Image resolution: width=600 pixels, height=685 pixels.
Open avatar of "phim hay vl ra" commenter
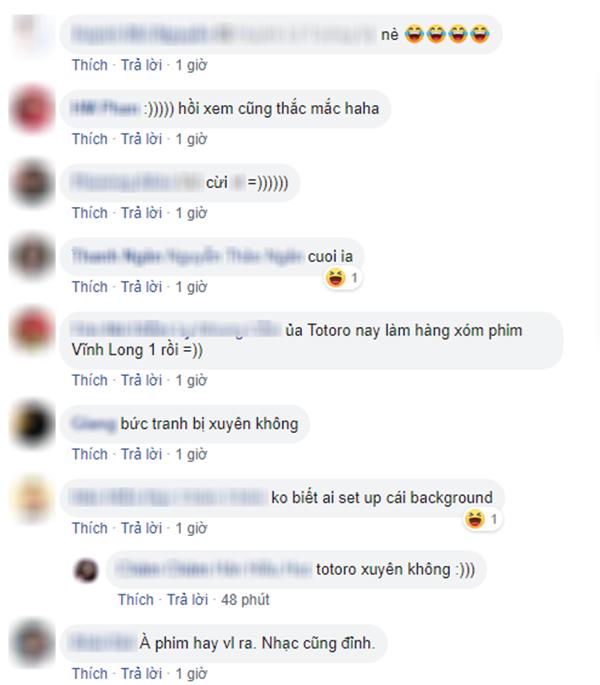(33, 643)
